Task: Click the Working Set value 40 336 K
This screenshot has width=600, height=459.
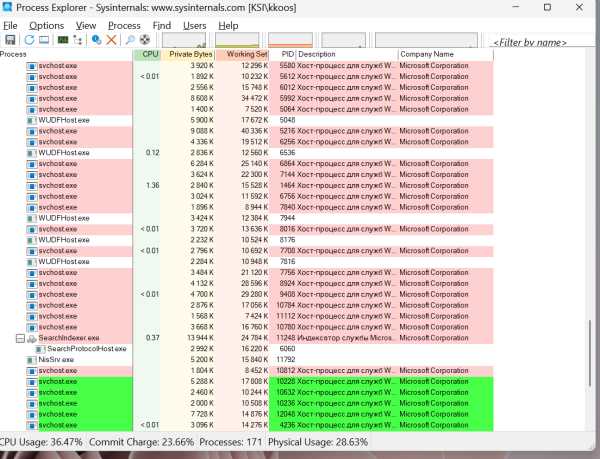Action: (254, 131)
